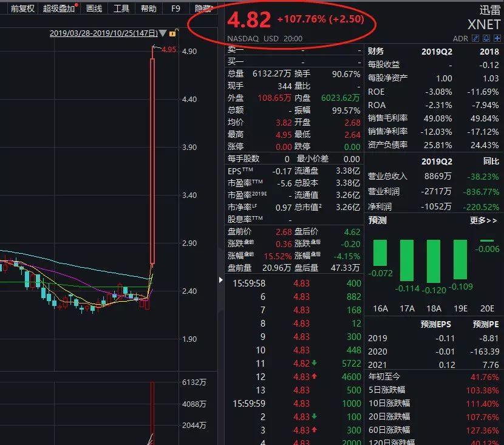Viewport: 504px width, 445px height.
Task: Open the 帮助 help menu
Action: coord(148,8)
